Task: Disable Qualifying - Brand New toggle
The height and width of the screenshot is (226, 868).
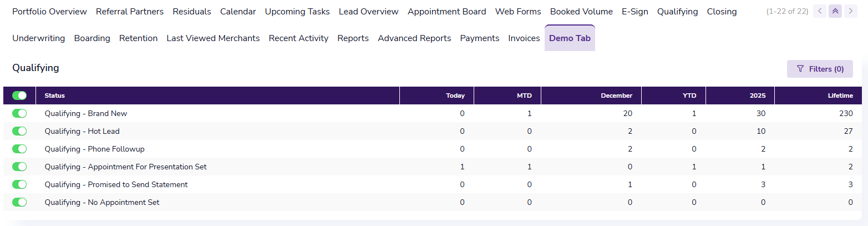Action: point(19,113)
